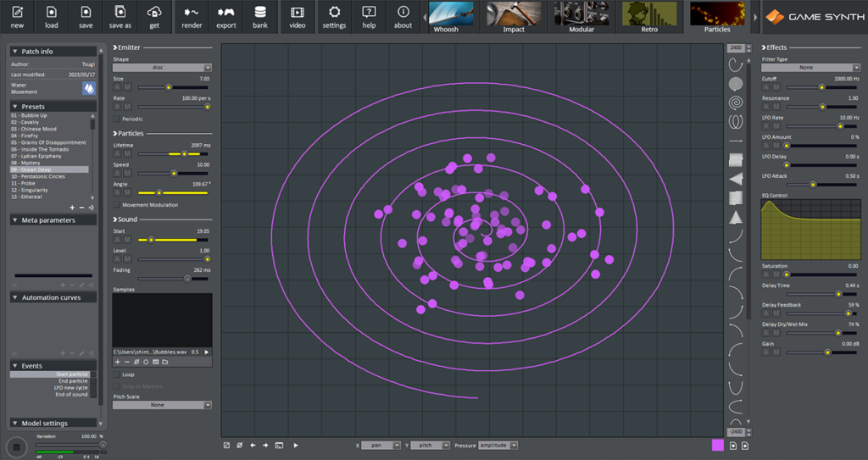This screenshot has height=460, width=868.
Task: Open the emitter Shape dropdown (disc)
Action: [x=162, y=68]
